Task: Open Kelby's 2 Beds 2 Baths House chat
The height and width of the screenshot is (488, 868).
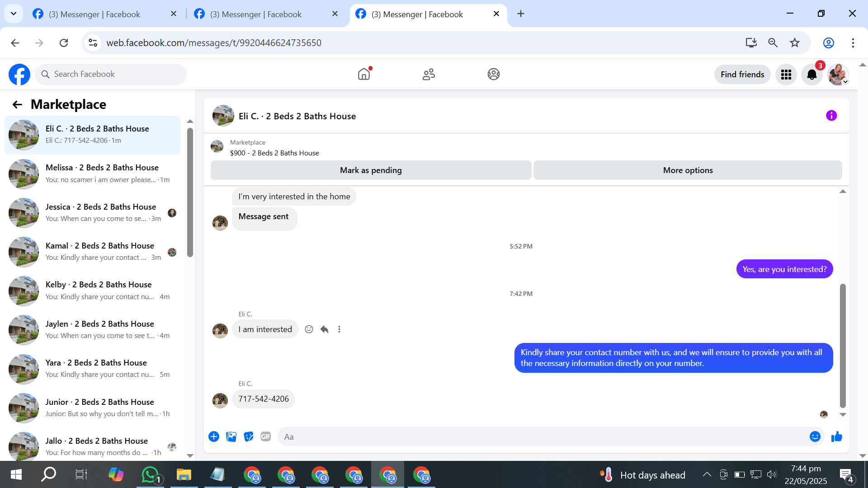Action: tap(92, 291)
